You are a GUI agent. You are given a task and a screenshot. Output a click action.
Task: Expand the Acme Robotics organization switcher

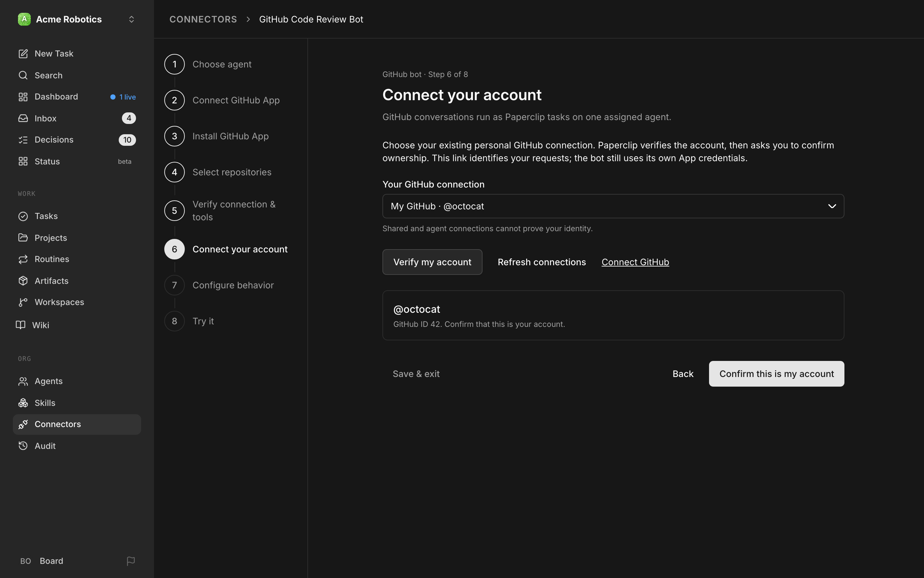[x=131, y=19]
